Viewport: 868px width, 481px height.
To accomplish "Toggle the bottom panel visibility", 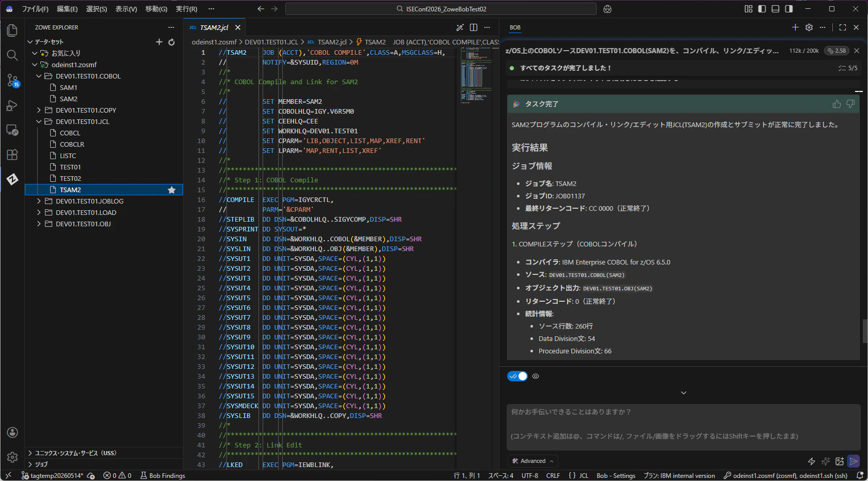I will (775, 9).
